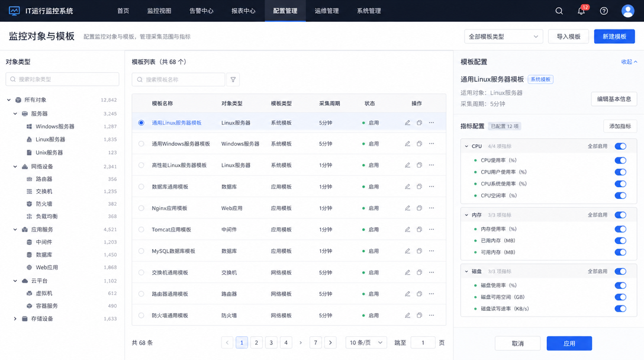This screenshot has height=360, width=644.
Task: Edit the Nginx应用模板 row
Action: click(x=407, y=208)
